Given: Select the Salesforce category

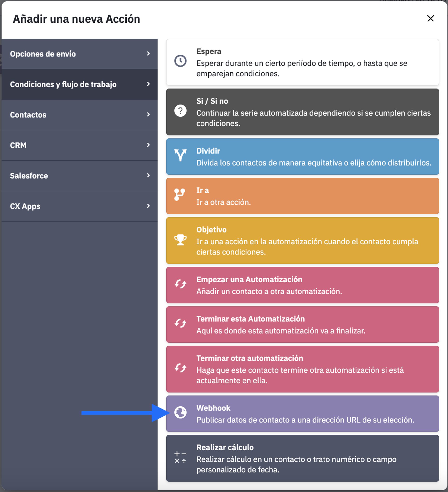Looking at the screenshot, I should (29, 176).
